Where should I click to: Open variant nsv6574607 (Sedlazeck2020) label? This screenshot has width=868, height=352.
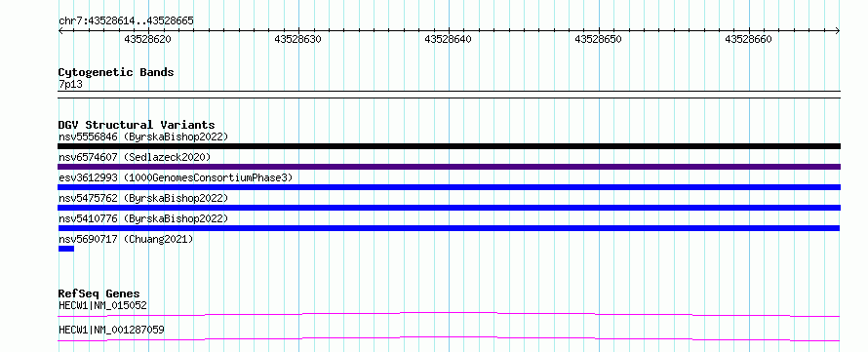[x=135, y=157]
